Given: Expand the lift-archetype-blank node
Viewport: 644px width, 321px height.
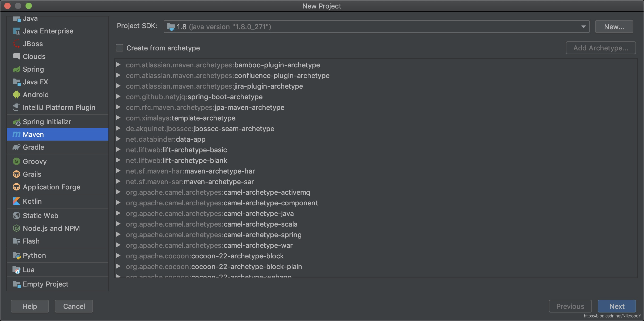Looking at the screenshot, I should 118,160.
